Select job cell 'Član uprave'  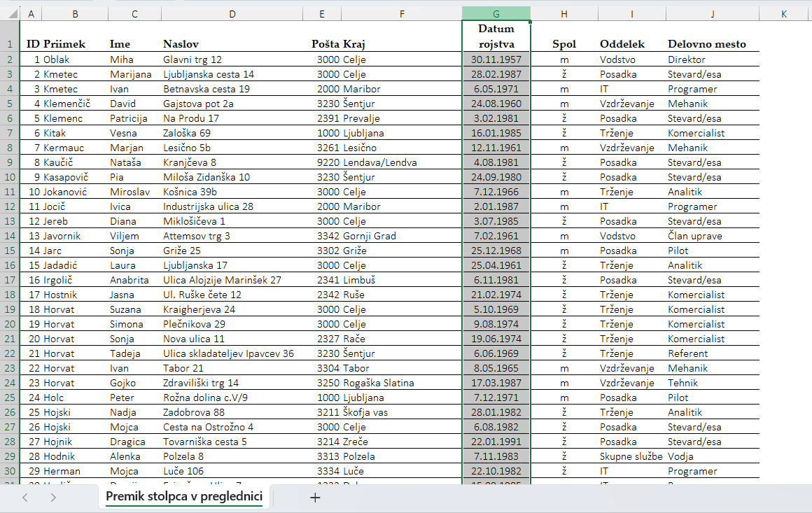click(713, 236)
